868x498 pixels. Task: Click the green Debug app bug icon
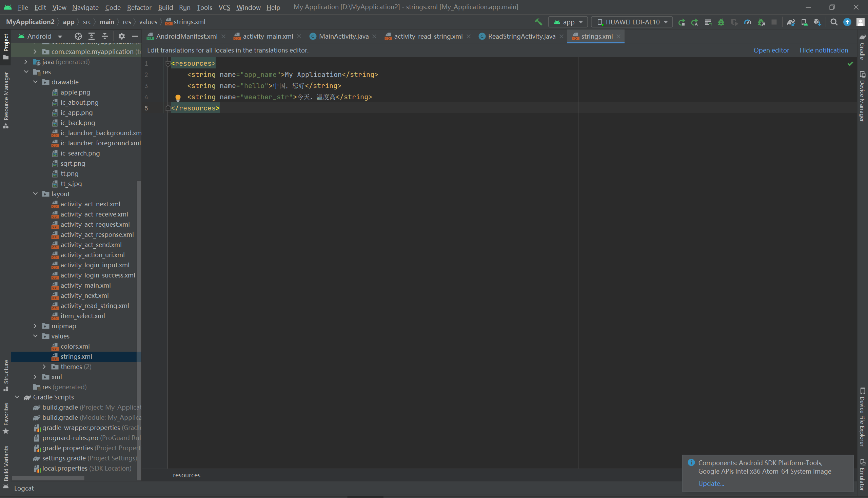point(721,22)
